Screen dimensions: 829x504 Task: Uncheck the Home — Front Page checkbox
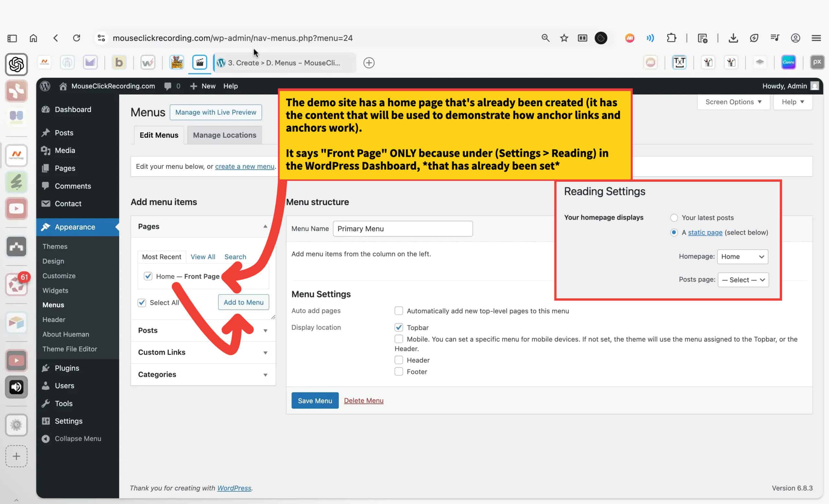(148, 276)
